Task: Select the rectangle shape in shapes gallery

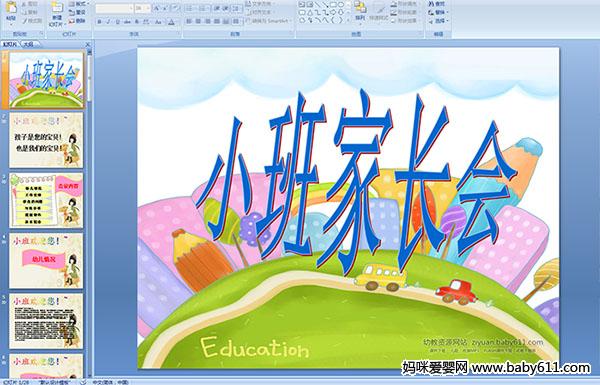Action: click(333, 4)
